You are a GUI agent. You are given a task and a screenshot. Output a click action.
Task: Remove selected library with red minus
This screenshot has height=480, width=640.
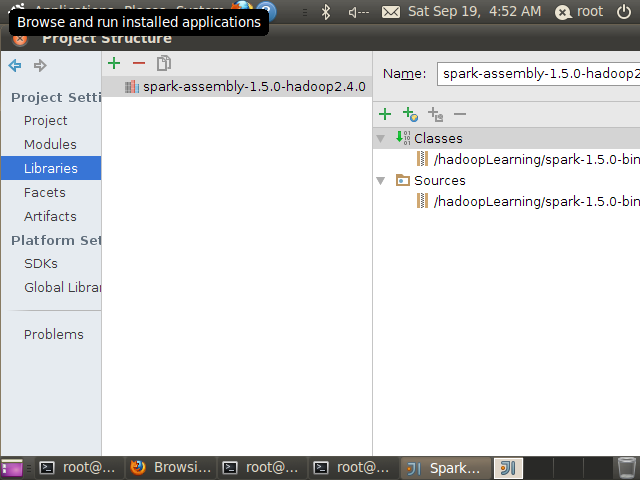pos(139,63)
